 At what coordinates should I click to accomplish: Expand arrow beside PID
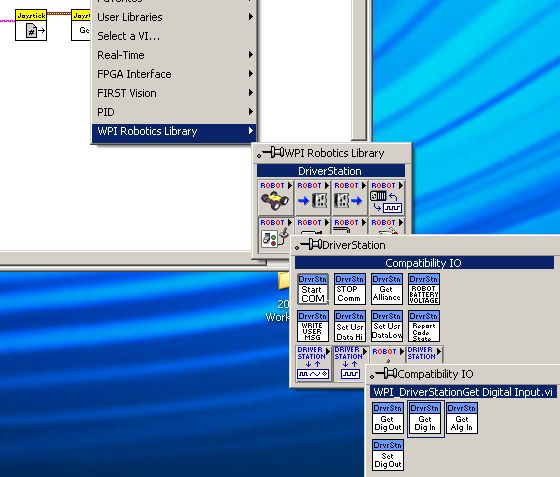coord(251,112)
